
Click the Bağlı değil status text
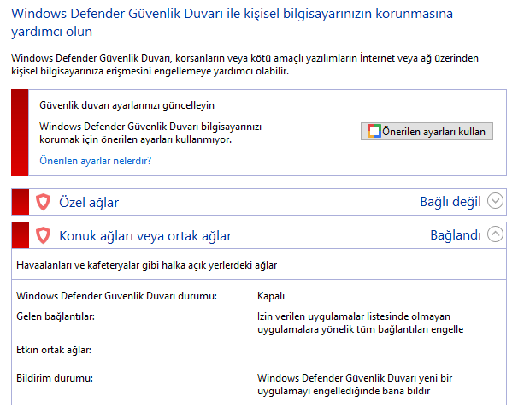[450, 202]
